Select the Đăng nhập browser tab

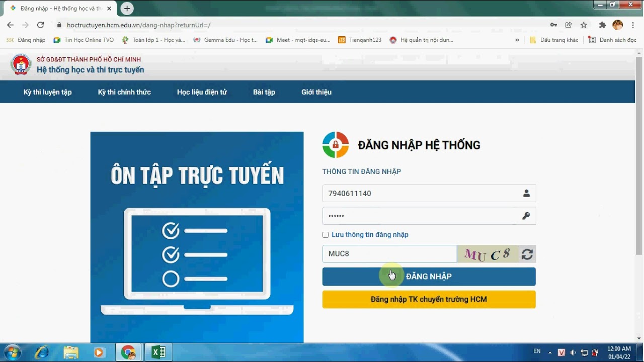click(x=59, y=9)
